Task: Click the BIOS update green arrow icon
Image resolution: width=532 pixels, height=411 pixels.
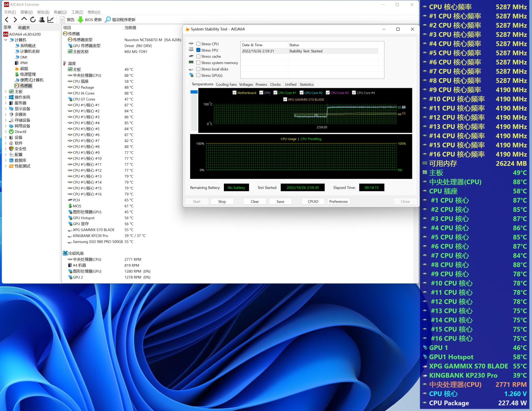Action: click(x=80, y=20)
